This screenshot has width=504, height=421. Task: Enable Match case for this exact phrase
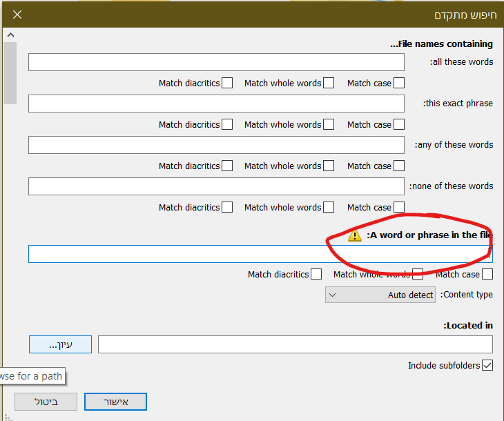tap(399, 124)
